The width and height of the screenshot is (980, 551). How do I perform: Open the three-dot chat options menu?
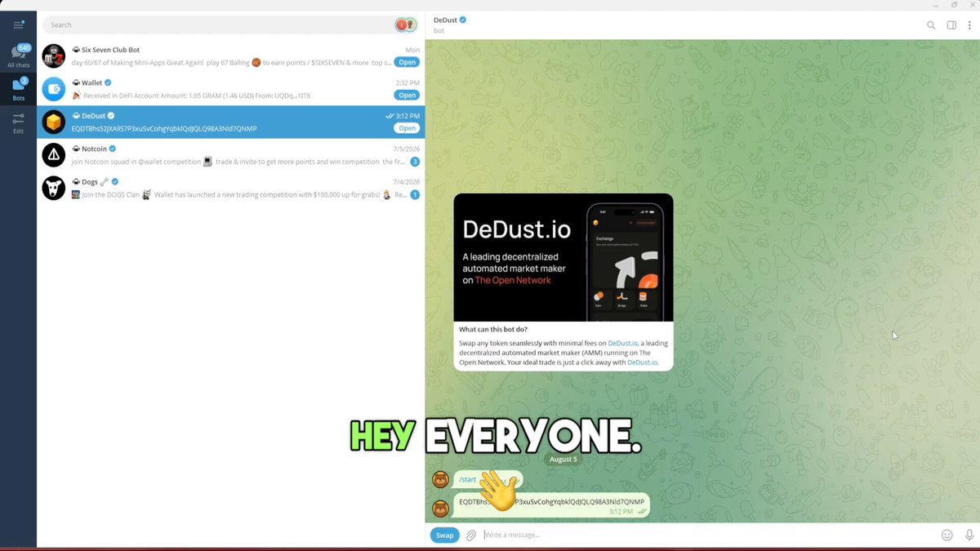pos(969,25)
